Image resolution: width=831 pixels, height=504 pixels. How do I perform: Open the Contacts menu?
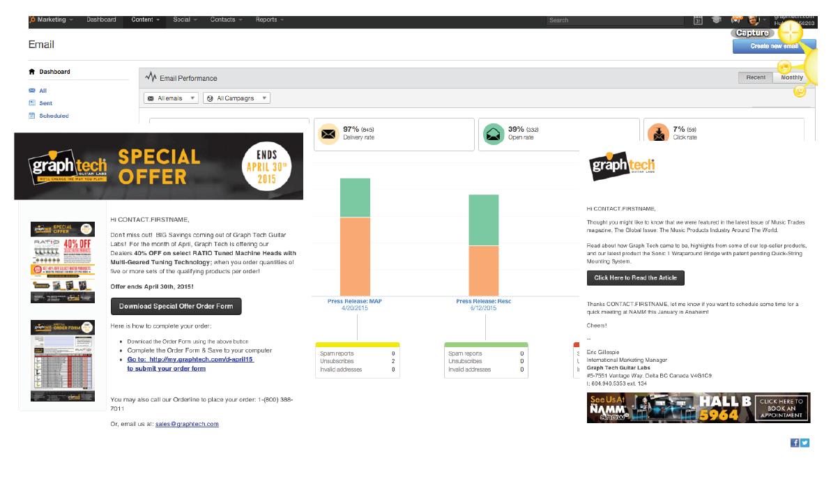tap(226, 20)
